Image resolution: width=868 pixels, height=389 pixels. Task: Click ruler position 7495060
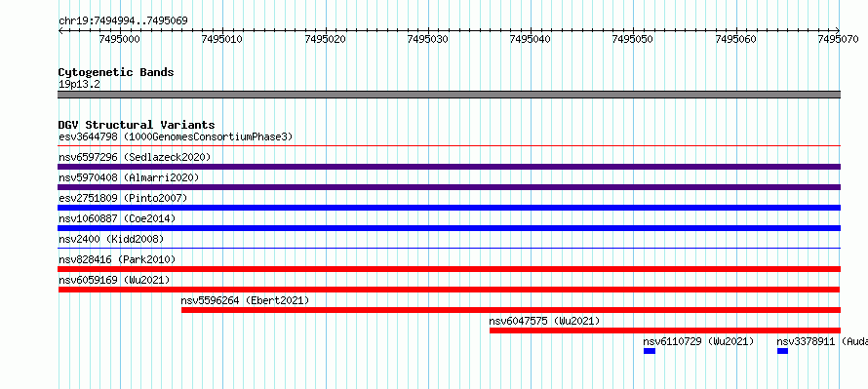click(736, 39)
